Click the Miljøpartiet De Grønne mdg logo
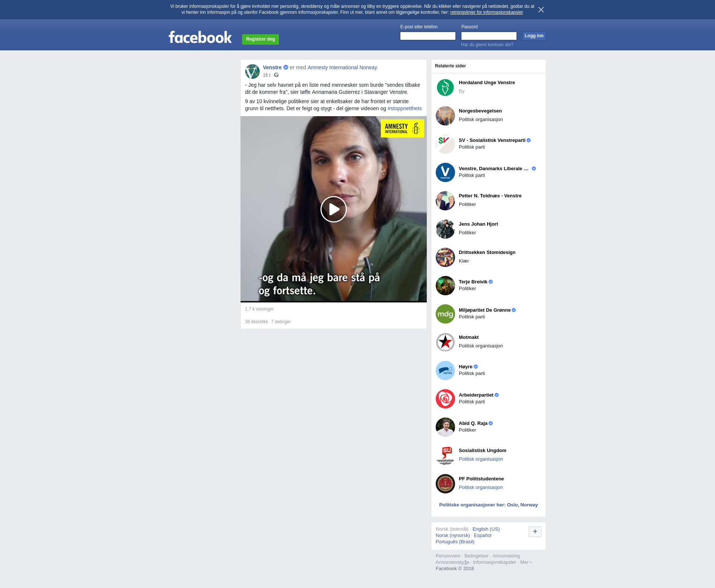 click(445, 314)
